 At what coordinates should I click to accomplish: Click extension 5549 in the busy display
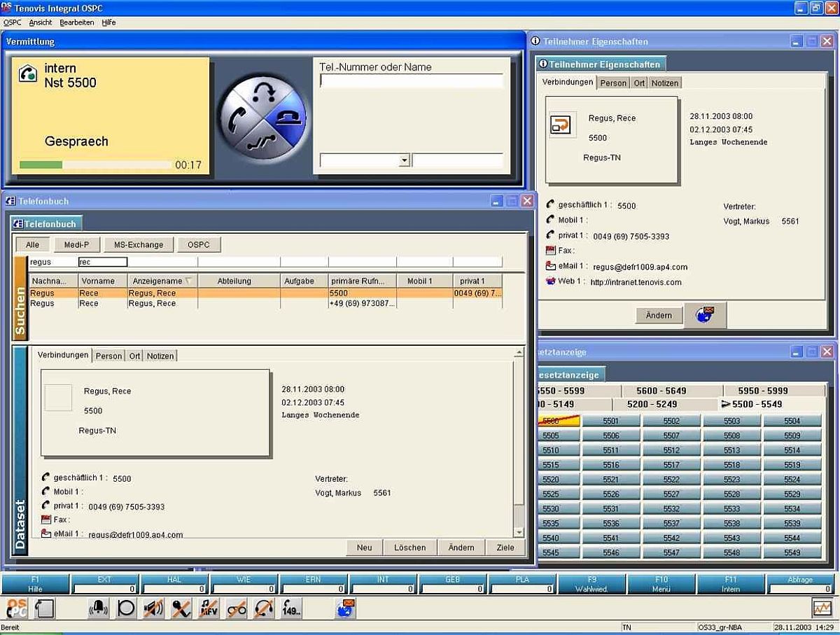coord(792,553)
